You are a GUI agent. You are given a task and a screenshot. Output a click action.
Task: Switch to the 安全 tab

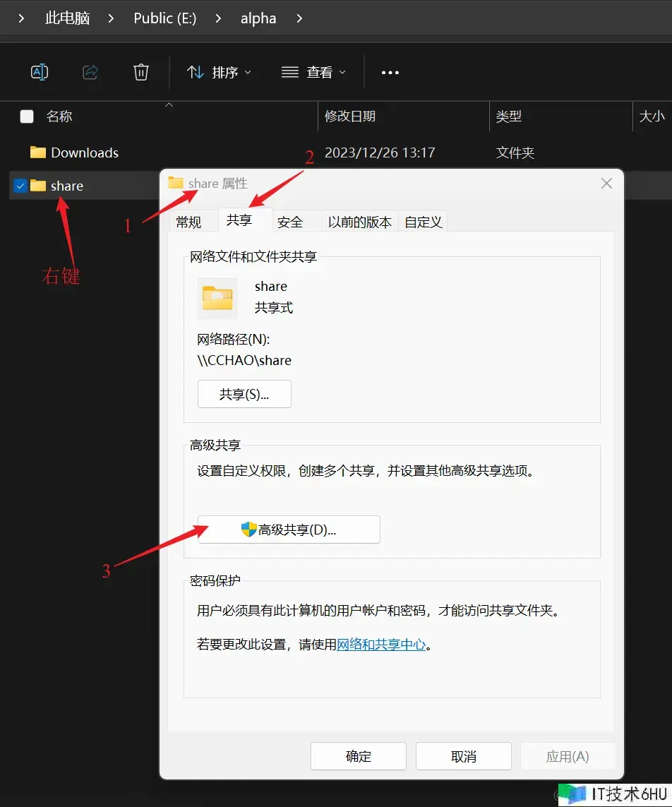point(290,222)
